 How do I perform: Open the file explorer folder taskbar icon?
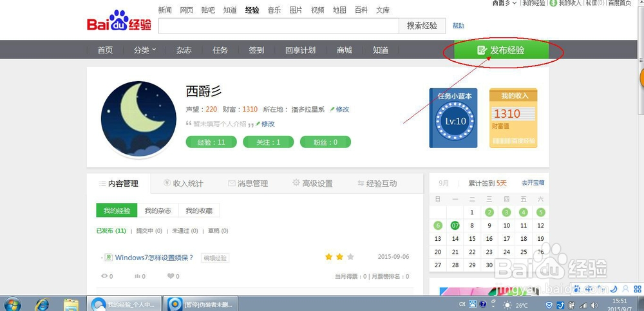pos(71,305)
